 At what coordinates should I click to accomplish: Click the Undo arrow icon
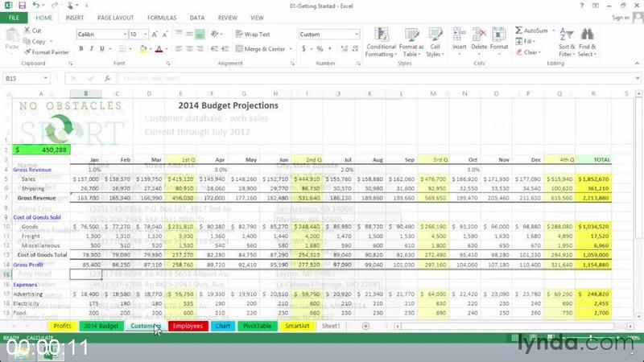point(36,6)
